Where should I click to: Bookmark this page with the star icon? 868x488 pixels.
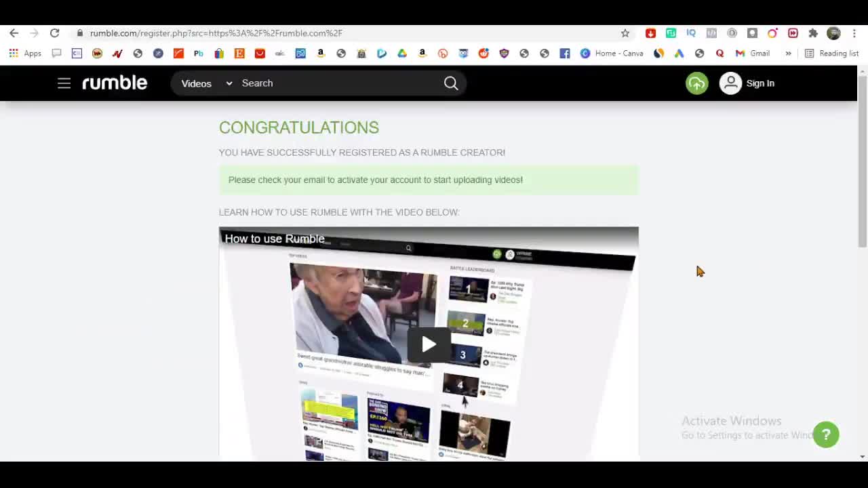pyautogui.click(x=625, y=33)
